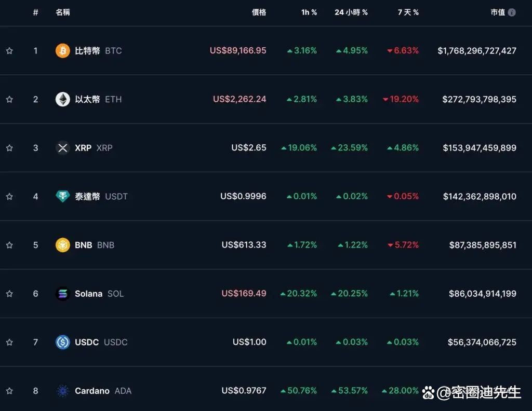Click Bitcoin's market cap value $1,768,296,727,427
Screen dimensions: 532x411
click(x=476, y=50)
